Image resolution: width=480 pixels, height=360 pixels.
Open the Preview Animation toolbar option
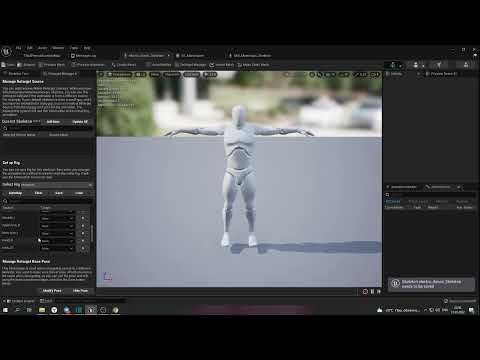click(x=88, y=65)
